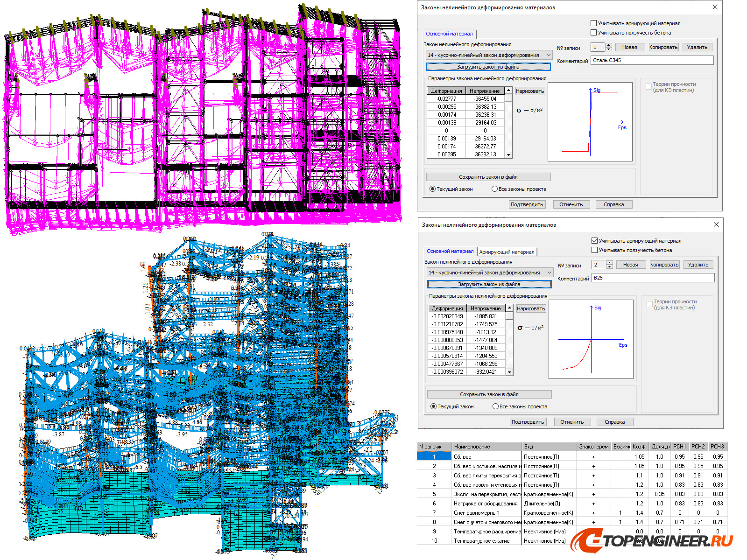Open the nonlinear deformation law dropdown
This screenshot has height=560, width=747.
coord(548,55)
